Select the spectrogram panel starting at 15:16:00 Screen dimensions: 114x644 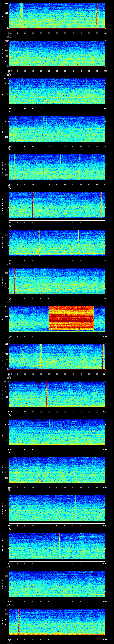click(57, 584)
